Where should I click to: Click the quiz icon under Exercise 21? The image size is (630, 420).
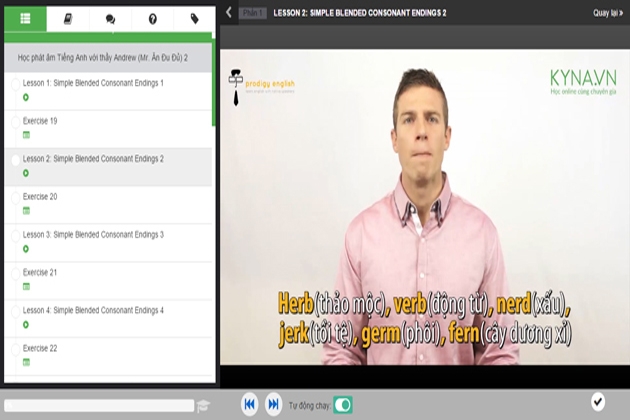(26, 287)
